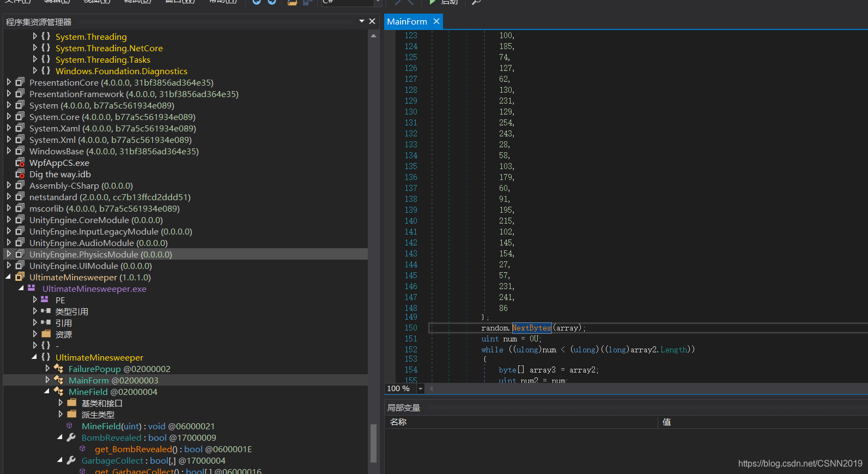Click the wrench property icon of GarbageCollect
868x474 pixels.
(x=71, y=460)
